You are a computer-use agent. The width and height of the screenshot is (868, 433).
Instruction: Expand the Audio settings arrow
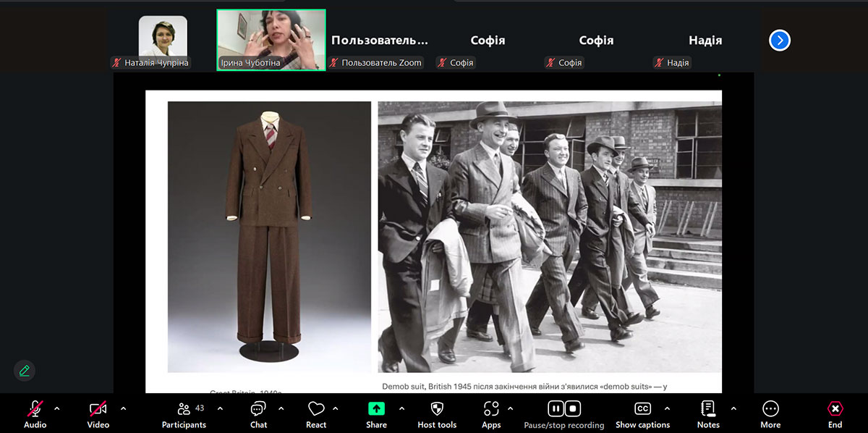coord(57,408)
